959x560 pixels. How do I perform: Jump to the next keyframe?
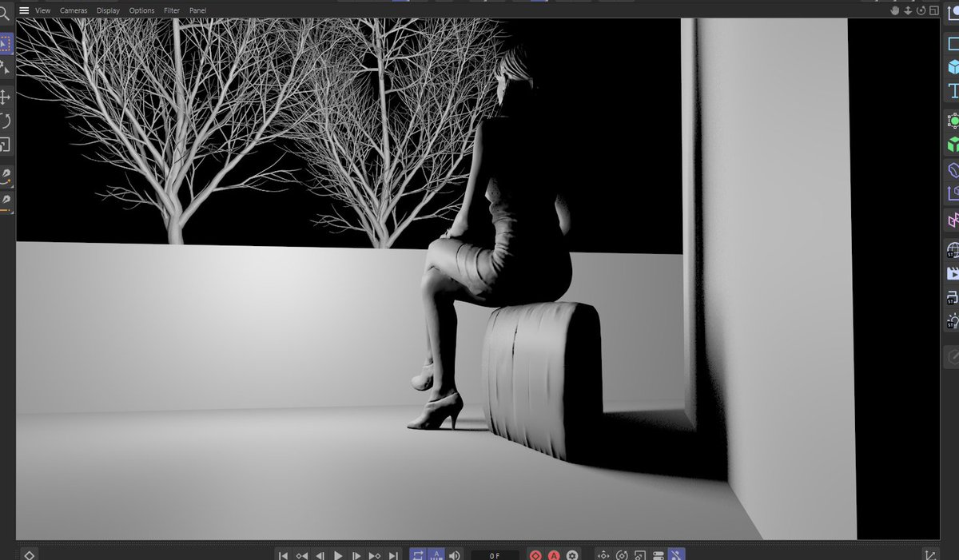pos(375,555)
